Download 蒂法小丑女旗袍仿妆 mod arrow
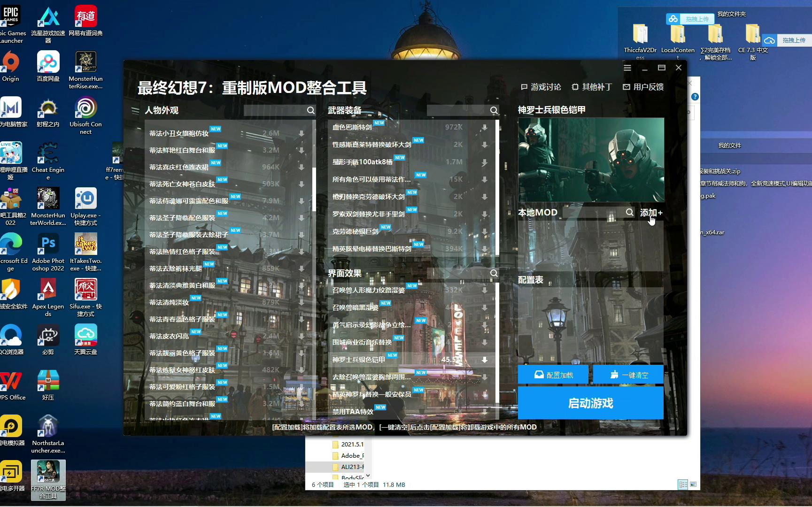812x507 pixels. point(302,133)
